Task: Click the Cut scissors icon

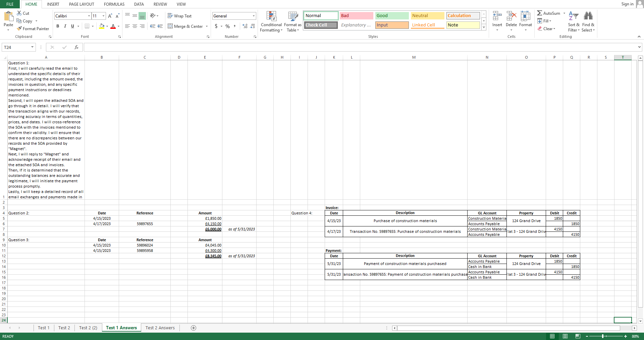Action: click(19, 13)
